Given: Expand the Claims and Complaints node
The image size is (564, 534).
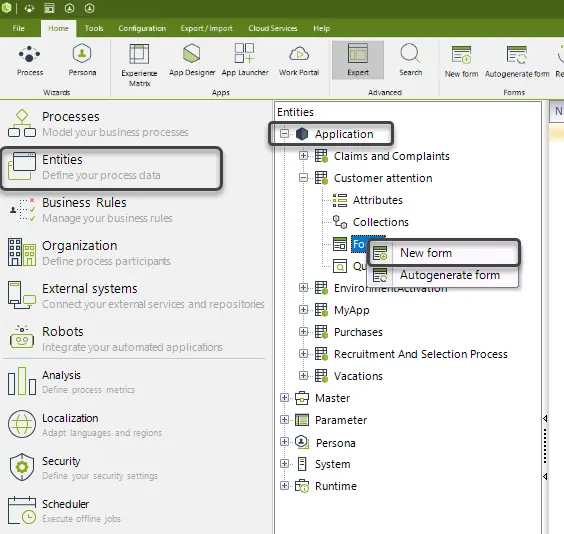Looking at the screenshot, I should pos(303,156).
